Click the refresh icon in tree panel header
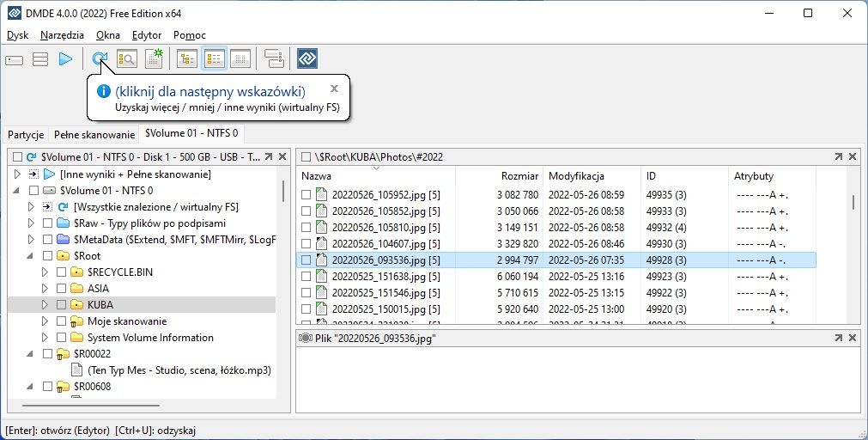Screen dimensions: 868x440 pos(32,156)
